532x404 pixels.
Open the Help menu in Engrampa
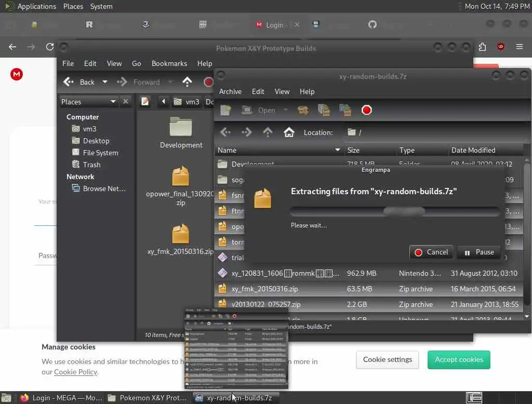(307, 91)
